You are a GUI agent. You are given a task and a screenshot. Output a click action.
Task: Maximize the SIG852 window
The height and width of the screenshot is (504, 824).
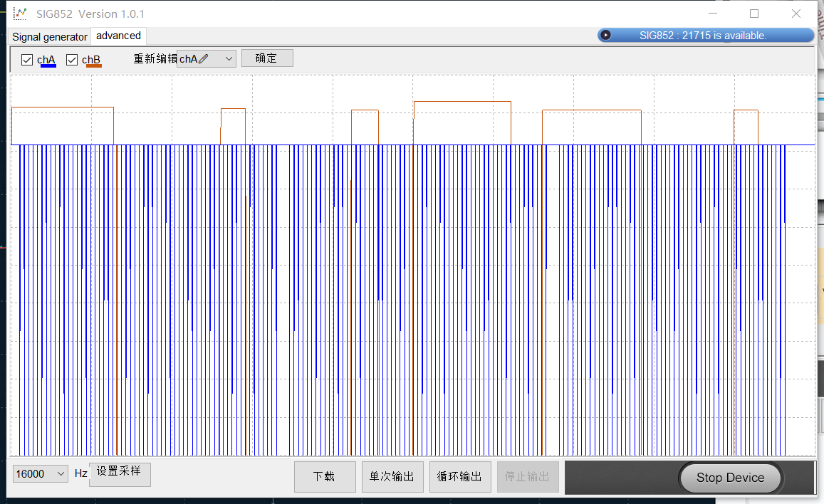(754, 14)
